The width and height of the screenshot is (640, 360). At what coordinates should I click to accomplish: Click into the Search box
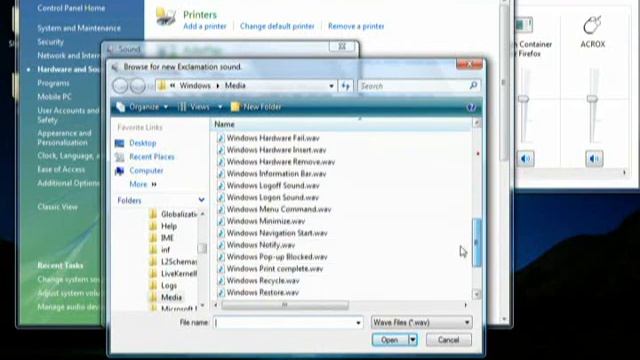(x=413, y=86)
